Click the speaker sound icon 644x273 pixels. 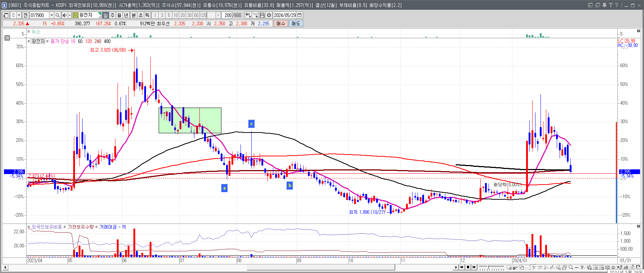[x=65, y=15]
